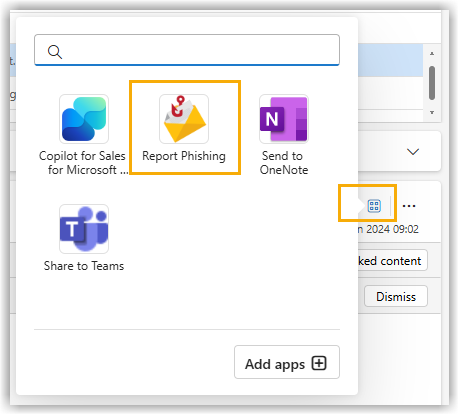This screenshot has height=415, width=459.
Task: Focus the app search field
Action: click(x=187, y=50)
